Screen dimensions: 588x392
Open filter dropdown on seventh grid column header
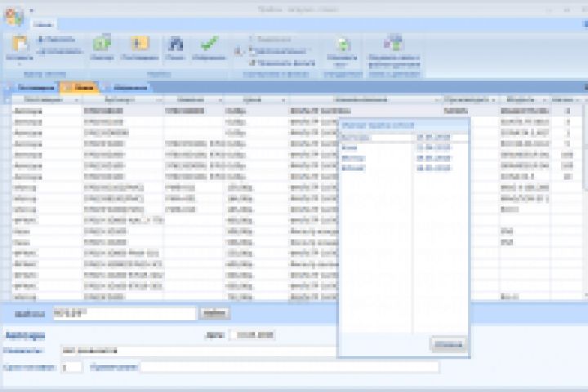pyautogui.click(x=545, y=100)
